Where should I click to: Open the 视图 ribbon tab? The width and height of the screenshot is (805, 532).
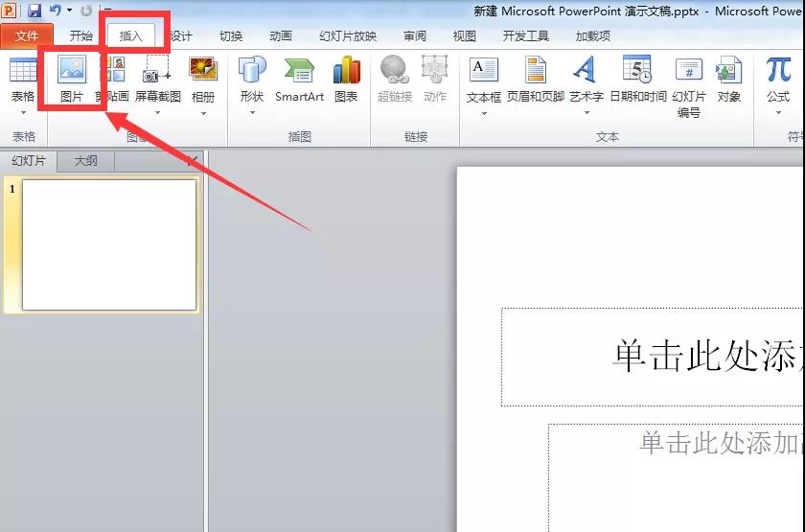(x=464, y=36)
